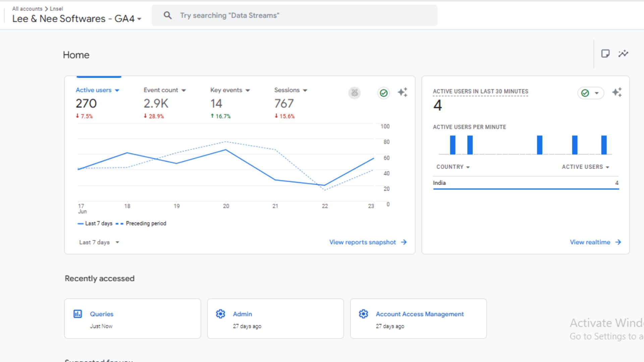Click the sparkle insights icon on realtime card
644x362 pixels.
click(617, 92)
